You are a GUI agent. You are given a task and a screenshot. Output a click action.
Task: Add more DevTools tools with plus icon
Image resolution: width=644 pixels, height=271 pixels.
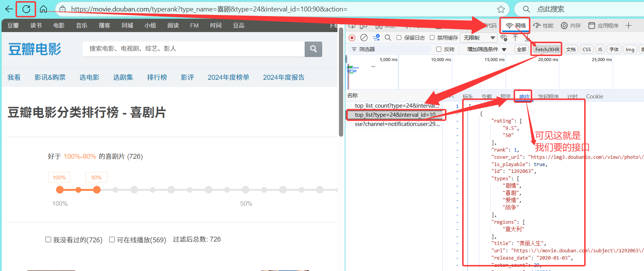[x=629, y=26]
